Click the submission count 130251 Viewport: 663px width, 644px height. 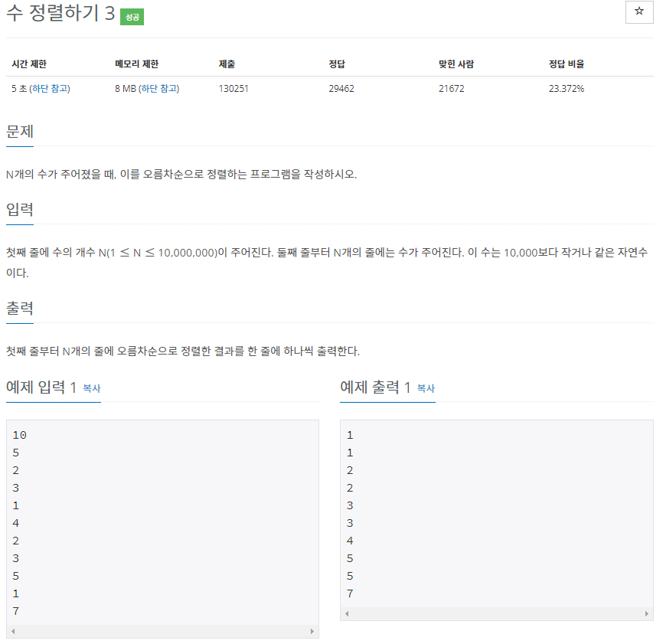point(234,88)
